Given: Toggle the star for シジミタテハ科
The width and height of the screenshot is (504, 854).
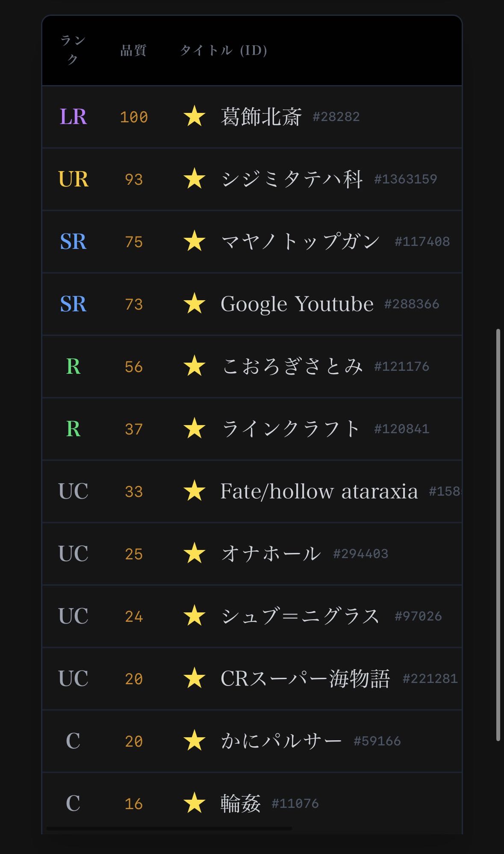Looking at the screenshot, I should coord(195,179).
